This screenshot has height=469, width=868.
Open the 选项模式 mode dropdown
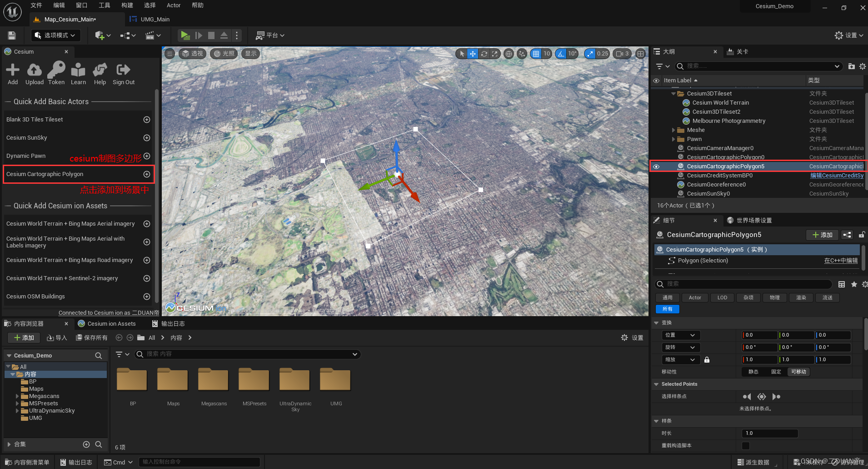[55, 35]
